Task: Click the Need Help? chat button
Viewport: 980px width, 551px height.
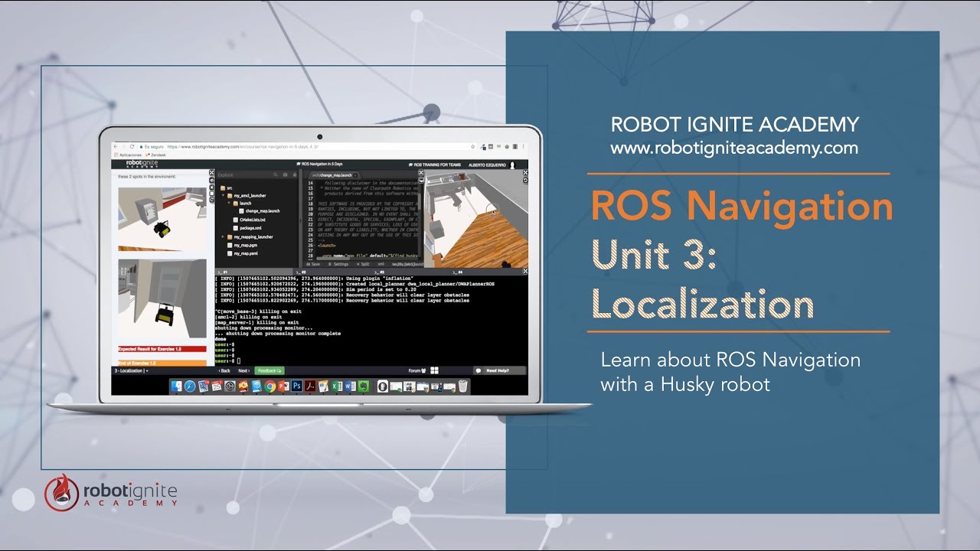Action: (x=499, y=370)
